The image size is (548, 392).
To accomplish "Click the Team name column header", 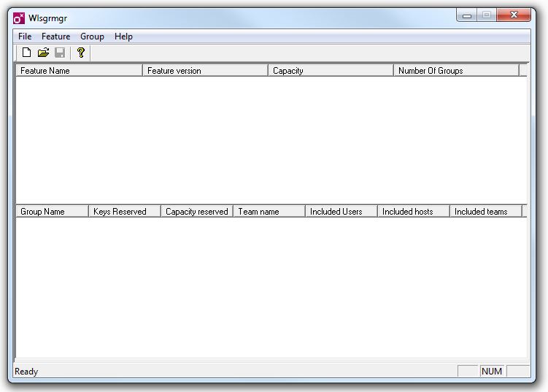I will pyautogui.click(x=269, y=212).
